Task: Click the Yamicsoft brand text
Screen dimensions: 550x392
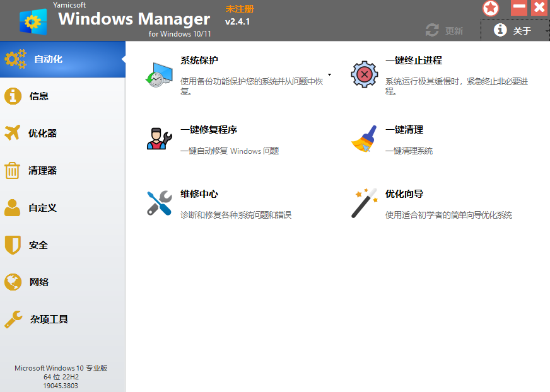Action: 69,5
